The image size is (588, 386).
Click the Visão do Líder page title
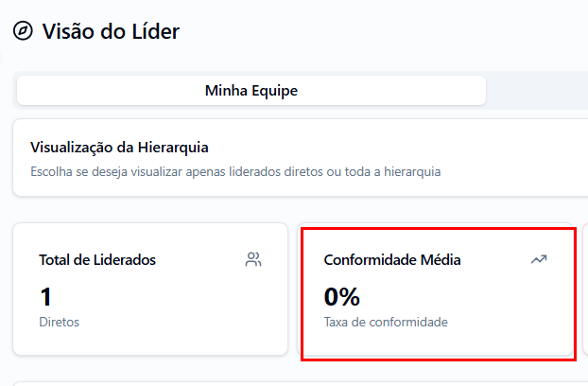(x=111, y=31)
